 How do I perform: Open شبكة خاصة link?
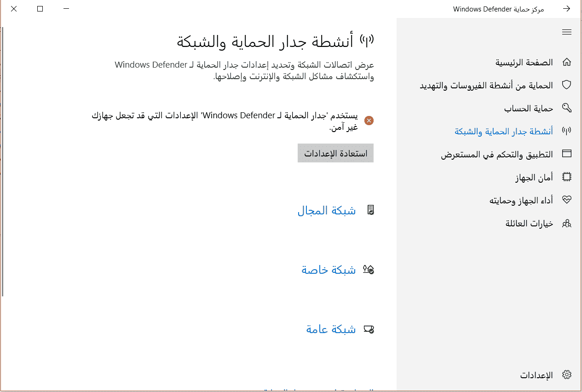(x=328, y=270)
